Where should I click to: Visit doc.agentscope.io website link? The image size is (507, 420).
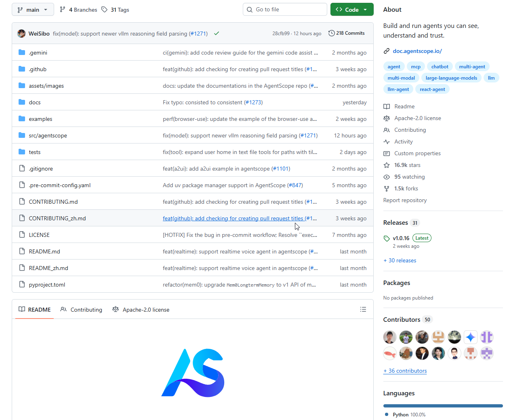pos(417,51)
